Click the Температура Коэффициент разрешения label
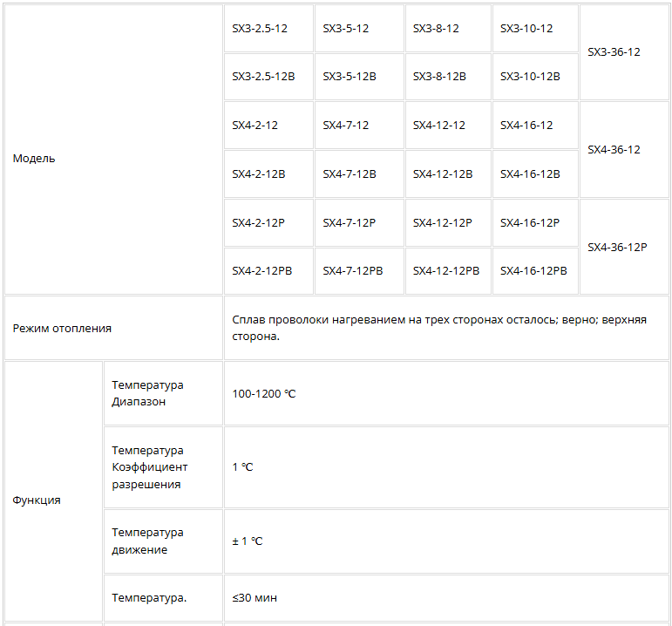Screen dimensions: 672x626 point(150,467)
